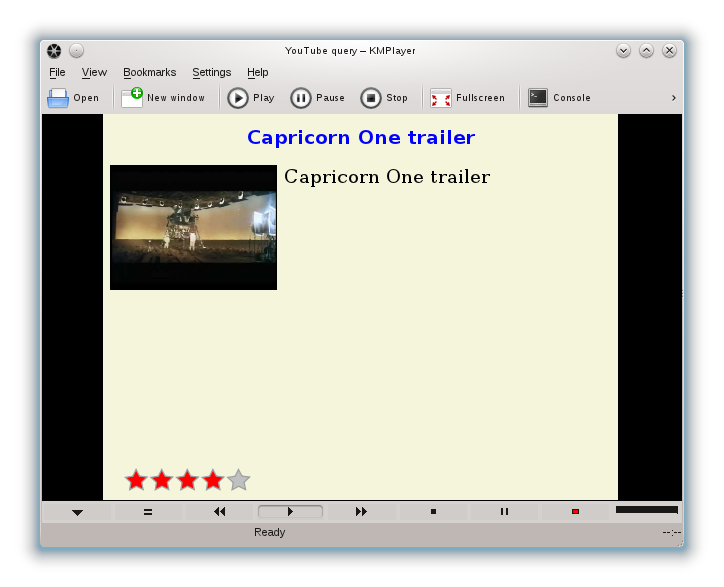Click the black Capricorn One trailer description text
724x587 pixels.
387,177
